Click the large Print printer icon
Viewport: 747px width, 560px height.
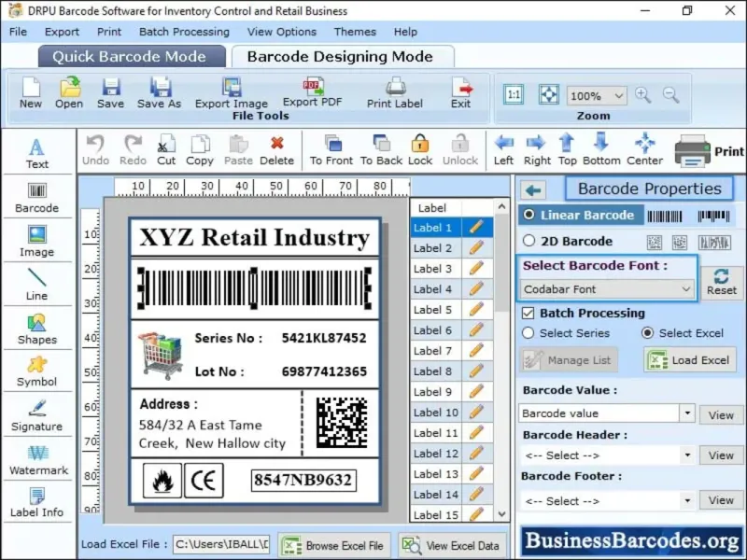692,151
